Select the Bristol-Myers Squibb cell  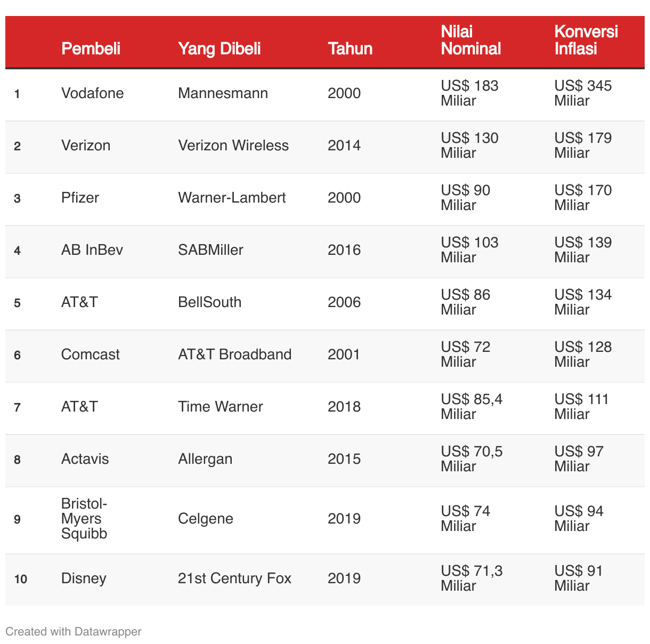click(84, 519)
